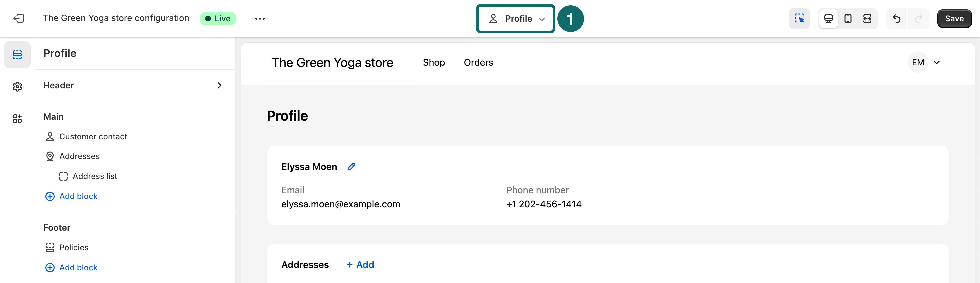Open the EM account dropdown in preview
This screenshot has height=283, width=980.
(x=924, y=62)
